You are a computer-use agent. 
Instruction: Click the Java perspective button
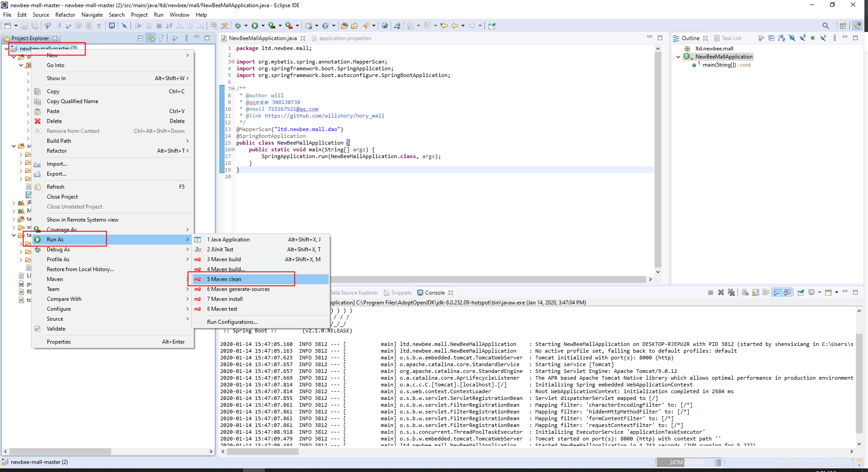tap(857, 26)
